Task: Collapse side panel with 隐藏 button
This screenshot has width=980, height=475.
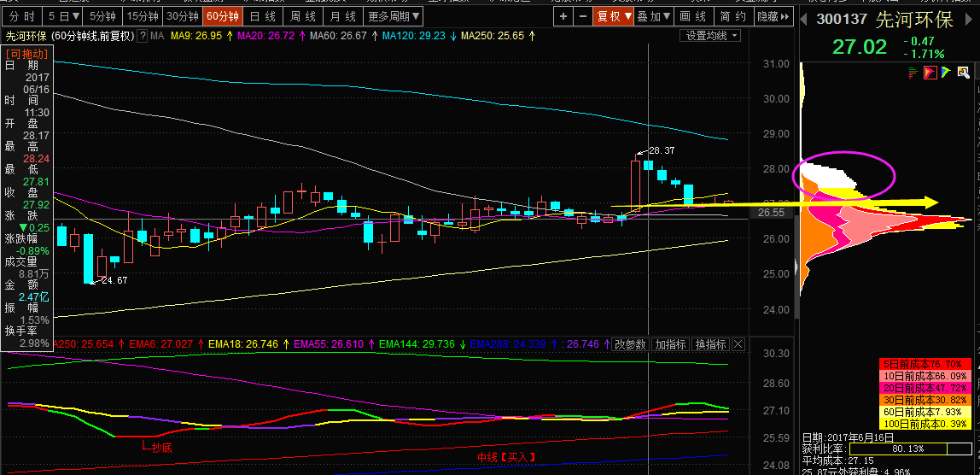Action: point(773,16)
